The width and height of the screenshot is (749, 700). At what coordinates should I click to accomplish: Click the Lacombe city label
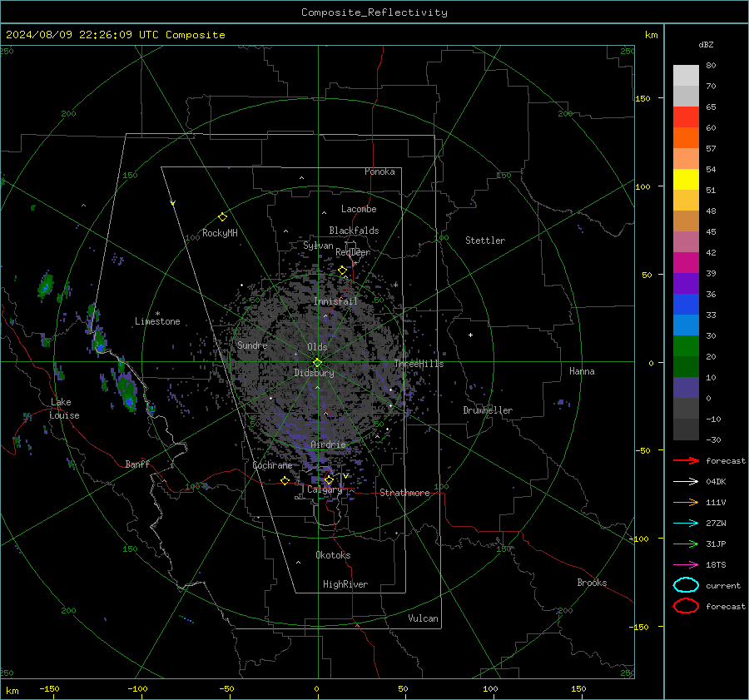click(359, 209)
